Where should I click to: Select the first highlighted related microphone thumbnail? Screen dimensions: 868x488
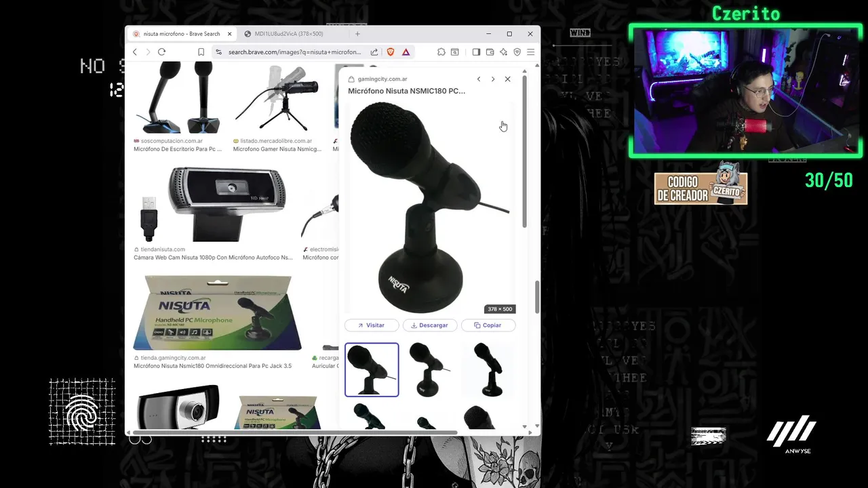372,369
